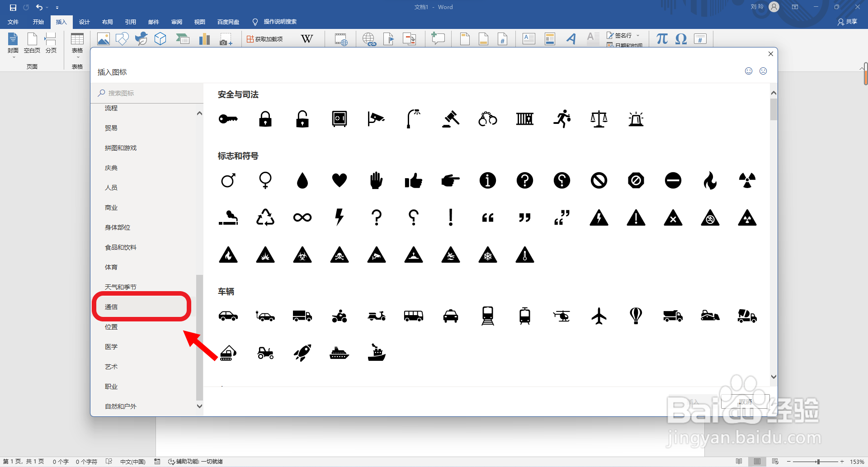
Task: Select the bus icon
Action: click(414, 316)
